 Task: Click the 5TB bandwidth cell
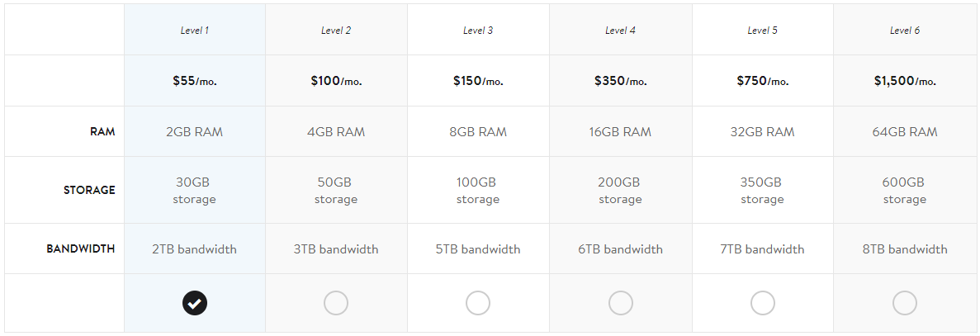point(478,248)
